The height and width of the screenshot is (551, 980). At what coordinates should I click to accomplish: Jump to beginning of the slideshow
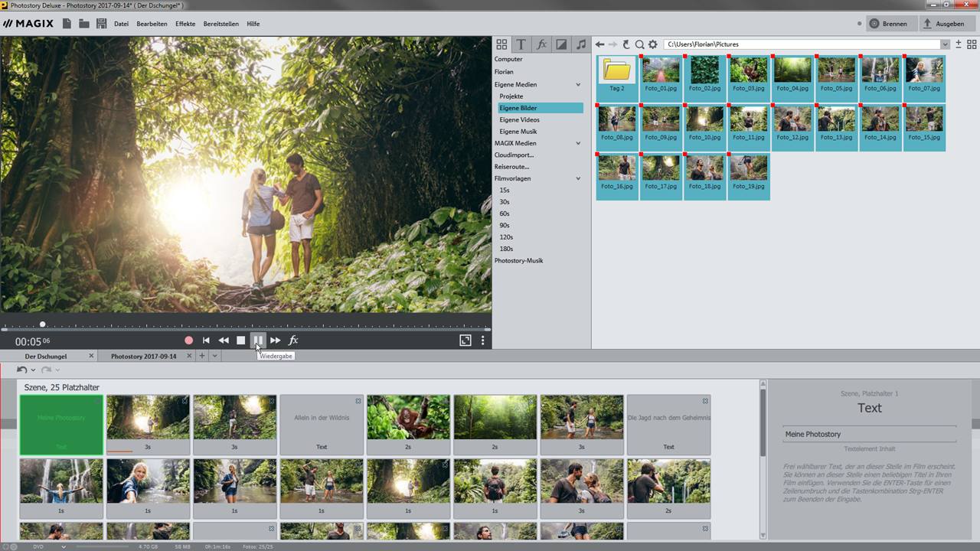pos(206,341)
